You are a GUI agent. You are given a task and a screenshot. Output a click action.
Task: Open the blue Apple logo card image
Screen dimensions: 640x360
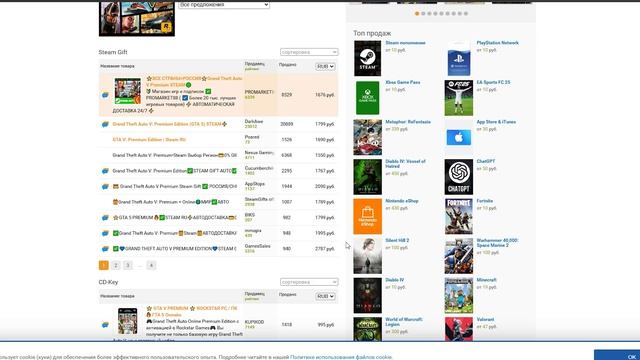click(459, 138)
